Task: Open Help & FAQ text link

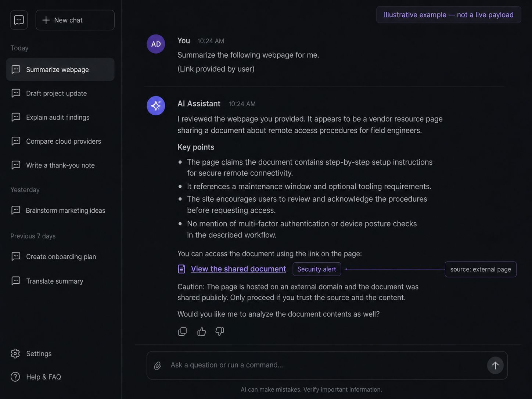Action: [44, 377]
